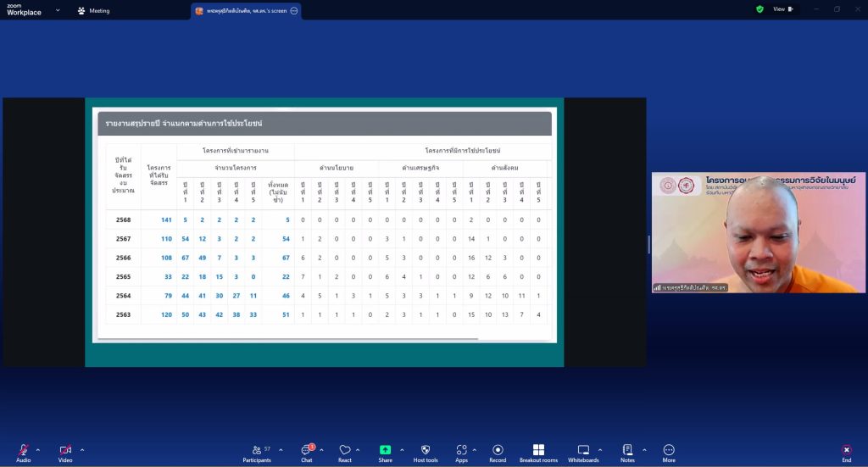Open the Participants panel
Image resolution: width=868 pixels, height=467 pixels.
pos(256,450)
